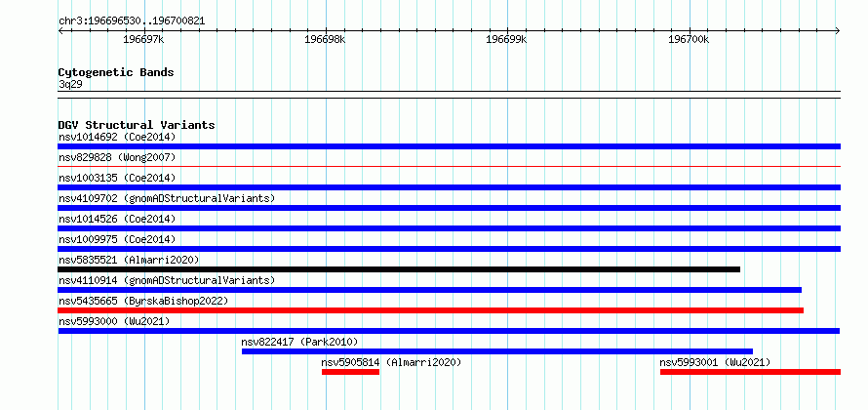Select the blue bar for nsv1014692

click(x=449, y=146)
